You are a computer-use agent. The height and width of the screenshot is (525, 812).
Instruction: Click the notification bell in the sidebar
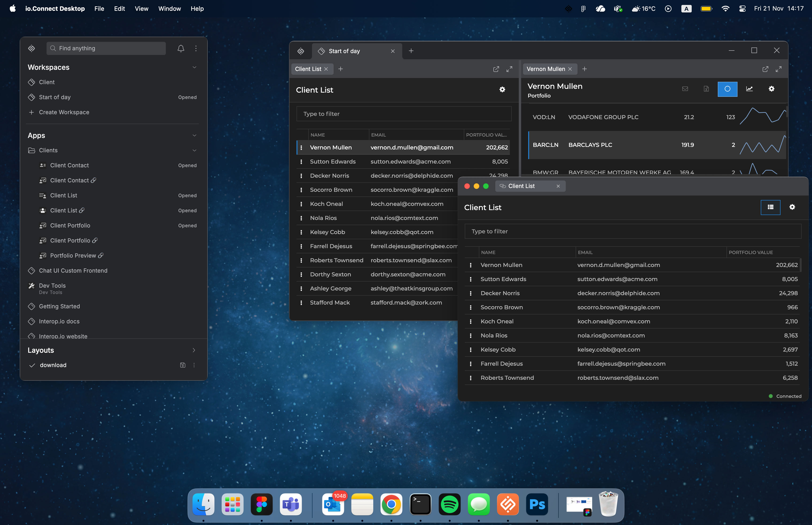pos(181,48)
